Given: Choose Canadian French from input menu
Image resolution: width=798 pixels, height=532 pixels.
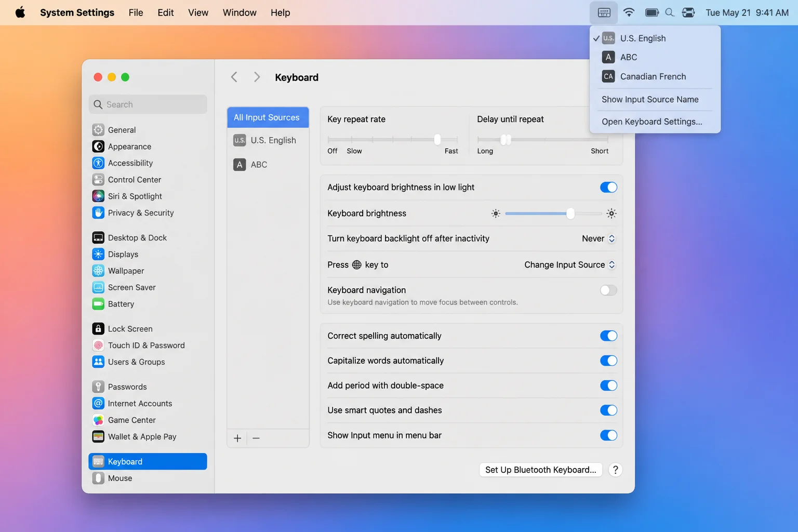Looking at the screenshot, I should tap(655, 77).
